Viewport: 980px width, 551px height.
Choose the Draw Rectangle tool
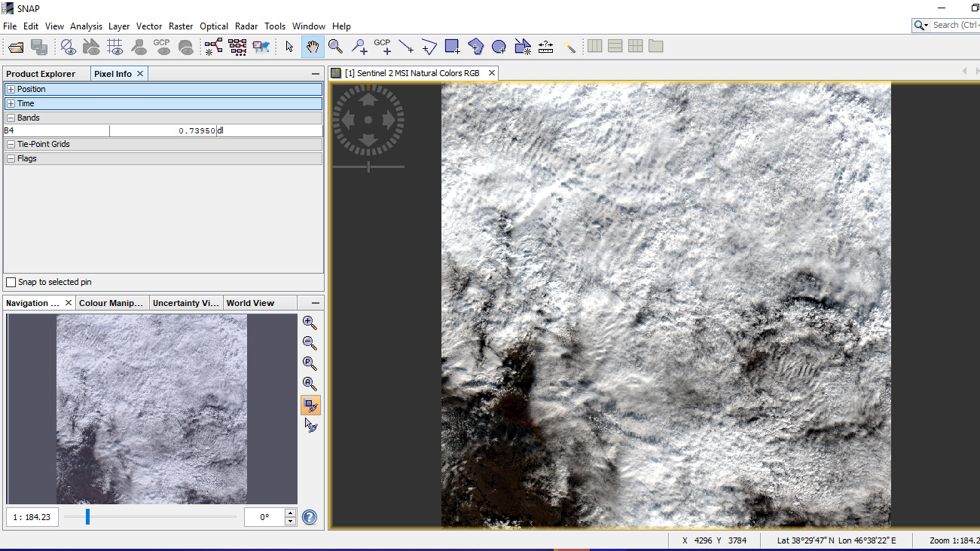pyautogui.click(x=452, y=47)
